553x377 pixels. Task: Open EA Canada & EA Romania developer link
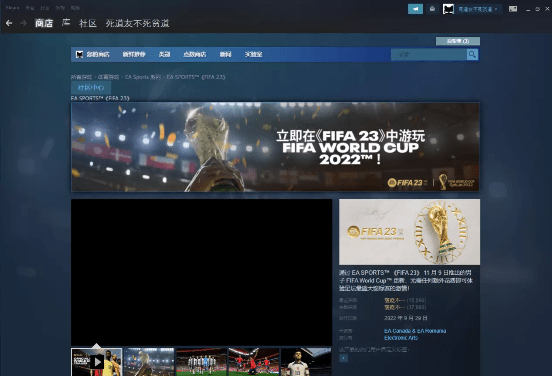click(x=415, y=331)
